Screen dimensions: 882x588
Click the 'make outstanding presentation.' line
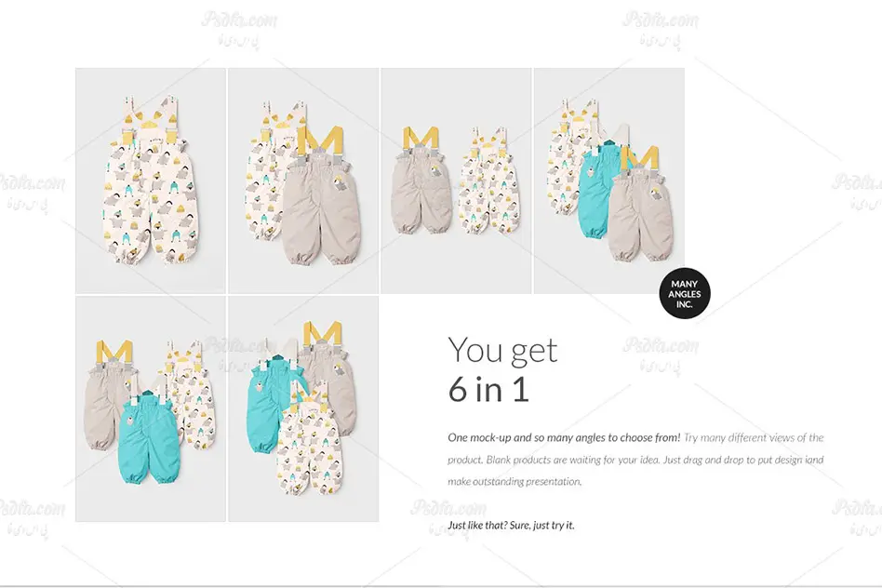[514, 482]
